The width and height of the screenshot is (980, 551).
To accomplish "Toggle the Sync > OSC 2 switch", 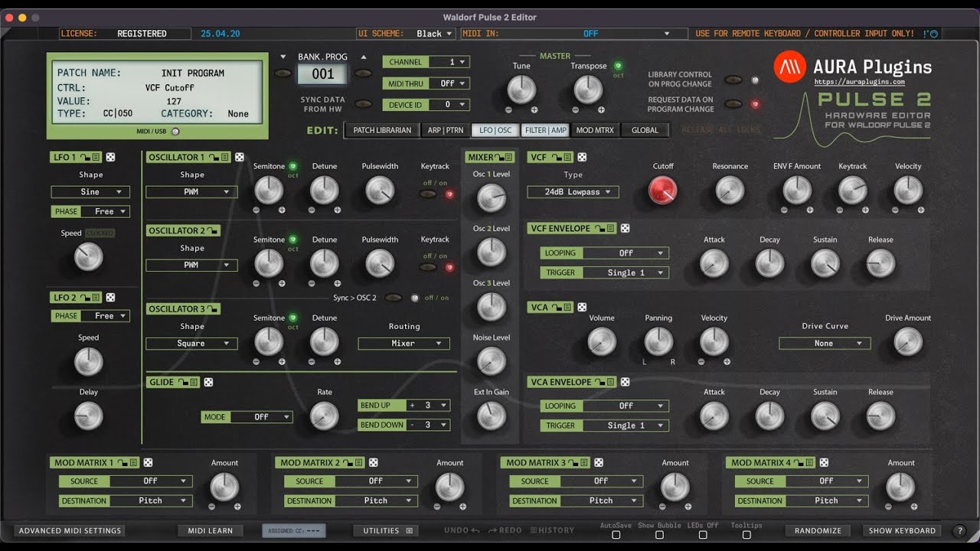I will pos(394,298).
